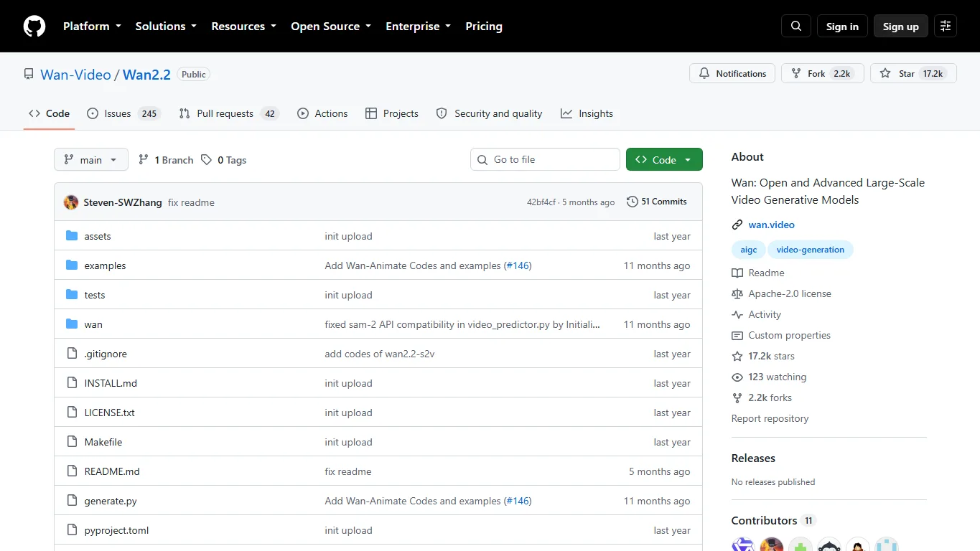Click the star icon beside 17.2k stars
980x551 pixels.
coord(737,356)
